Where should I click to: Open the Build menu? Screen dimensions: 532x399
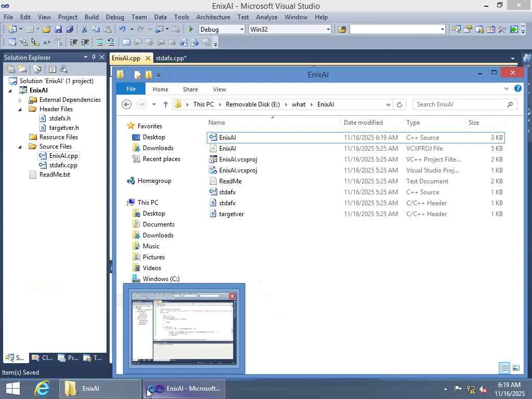pos(91,17)
